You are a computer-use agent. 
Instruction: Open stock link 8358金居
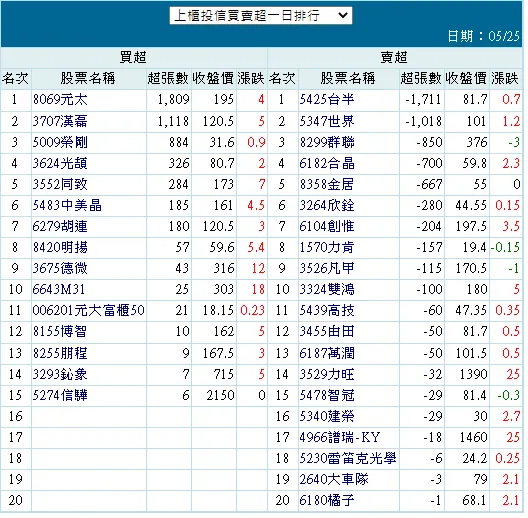327,185
